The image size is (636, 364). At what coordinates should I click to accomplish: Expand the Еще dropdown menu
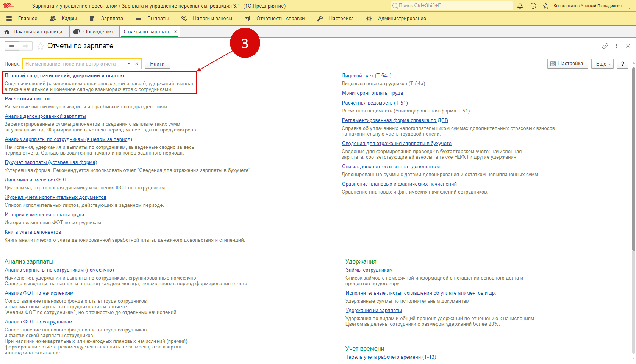tap(602, 64)
